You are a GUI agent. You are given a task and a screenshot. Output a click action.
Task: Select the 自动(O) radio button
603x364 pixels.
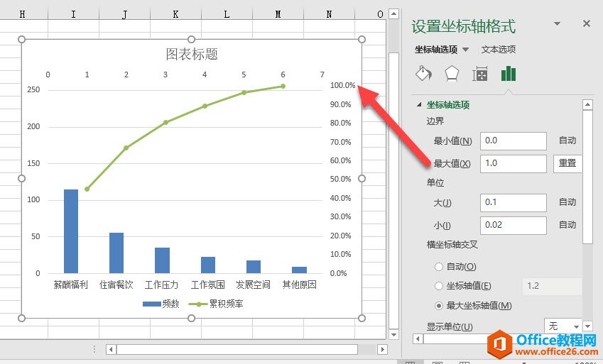tap(438, 267)
